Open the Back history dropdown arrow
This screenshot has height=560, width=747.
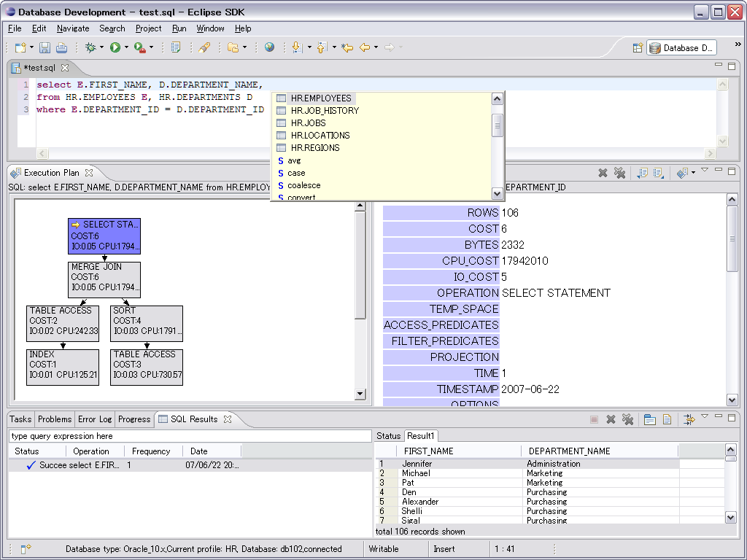[x=376, y=47]
